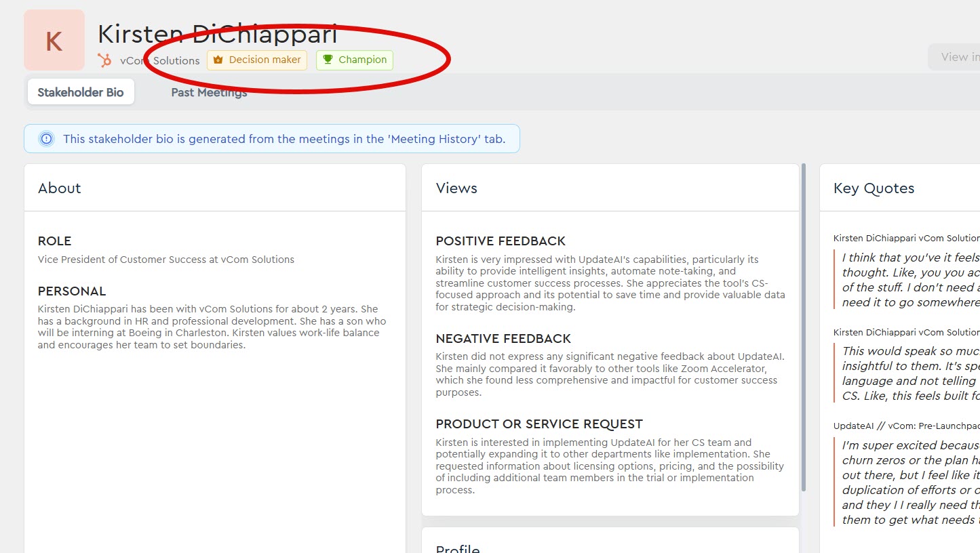Click the View in button at top right
The image size is (980, 553).
point(954,57)
